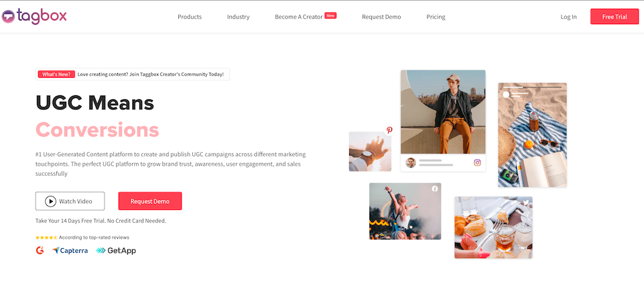644x281 pixels.
Task: Click the Twitter bird icon on food photo
Action: pos(526,202)
